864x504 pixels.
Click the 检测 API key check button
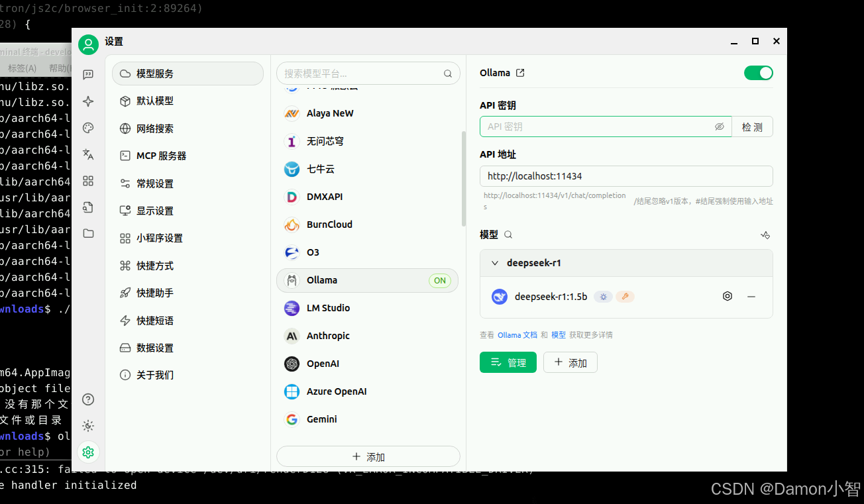752,126
